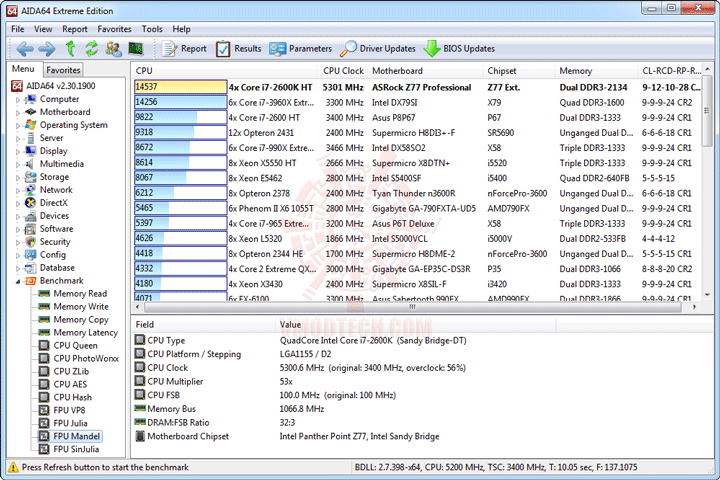Expand the Computer tree node
This screenshot has height=480, width=720.
18,100
